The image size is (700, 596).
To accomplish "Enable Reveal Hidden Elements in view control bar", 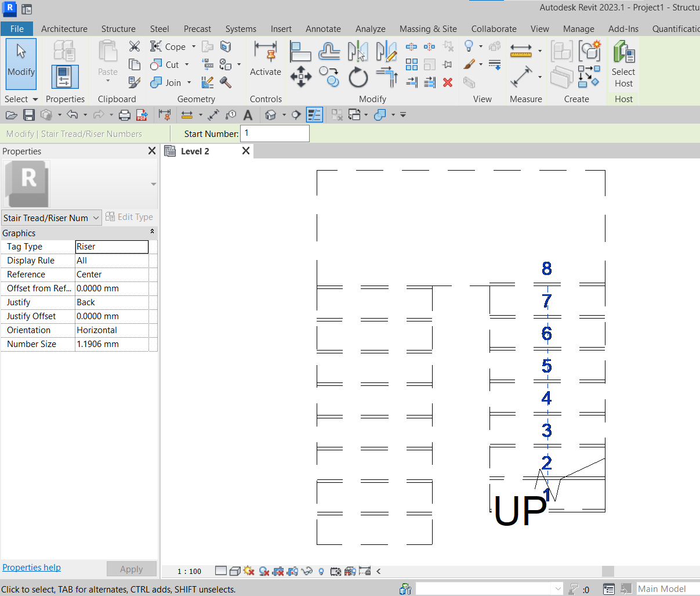I will point(321,571).
